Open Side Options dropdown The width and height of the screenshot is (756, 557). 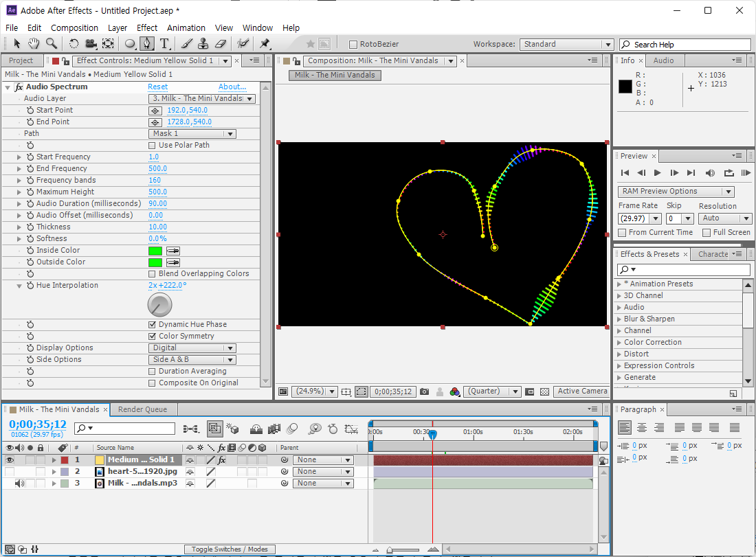[192, 360]
